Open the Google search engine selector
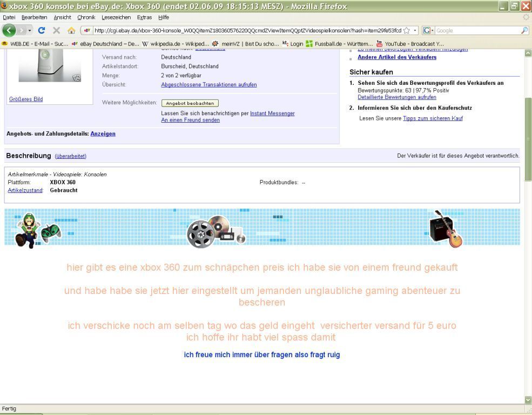532x415 pixels. pyautogui.click(x=428, y=31)
